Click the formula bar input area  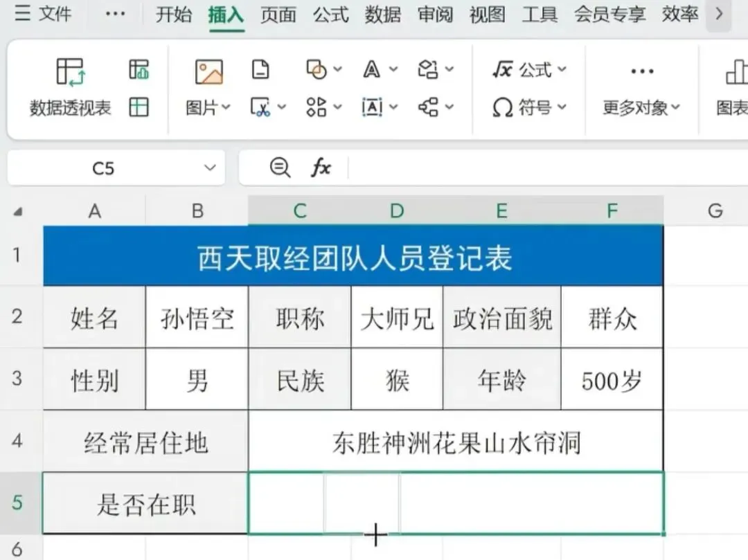pos(548,168)
